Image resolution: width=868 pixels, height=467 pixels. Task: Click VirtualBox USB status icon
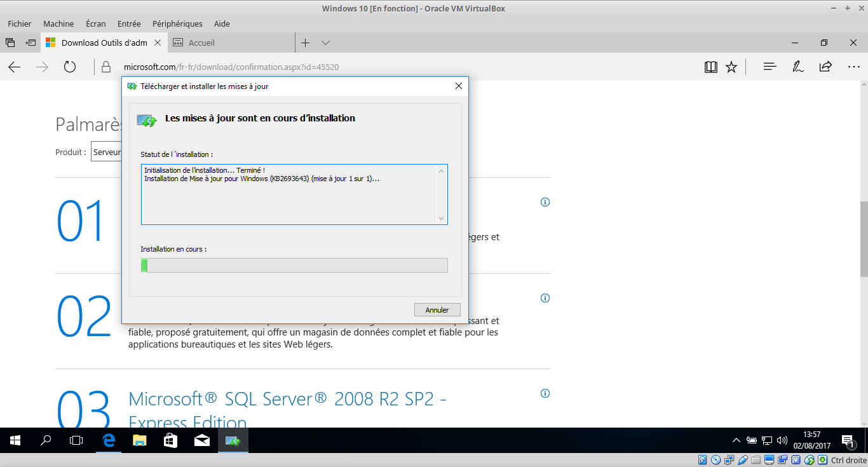tap(743, 460)
